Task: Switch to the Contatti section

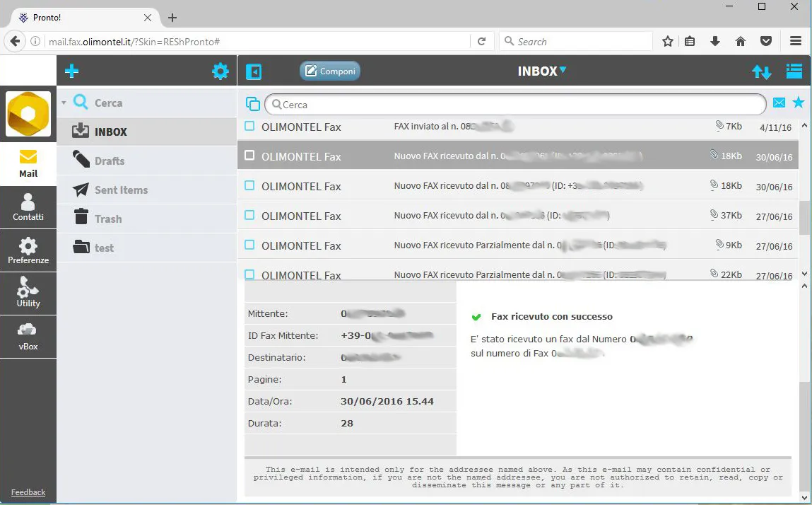Action: pos(28,207)
